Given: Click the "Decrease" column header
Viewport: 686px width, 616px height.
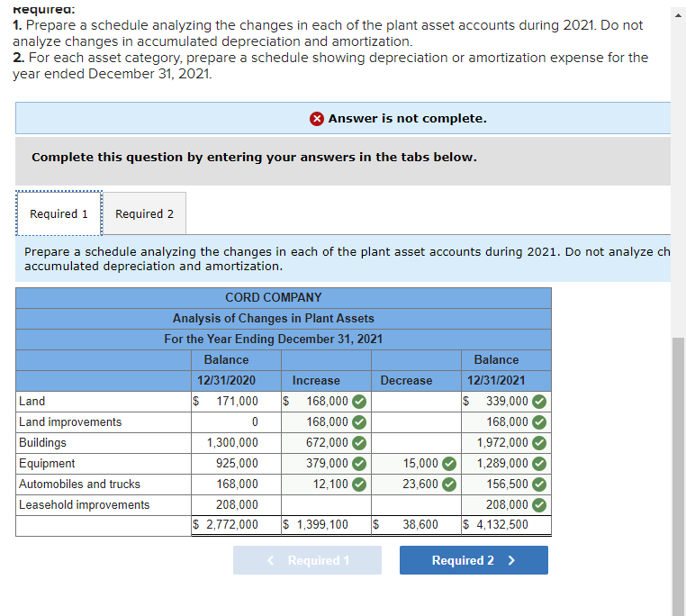Looking at the screenshot, I should click(x=406, y=381).
